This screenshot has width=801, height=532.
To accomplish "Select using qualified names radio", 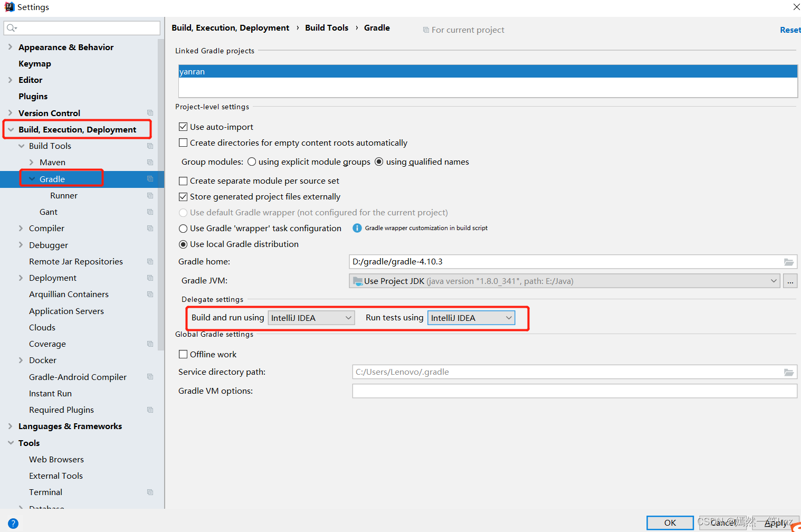I will pyautogui.click(x=379, y=161).
